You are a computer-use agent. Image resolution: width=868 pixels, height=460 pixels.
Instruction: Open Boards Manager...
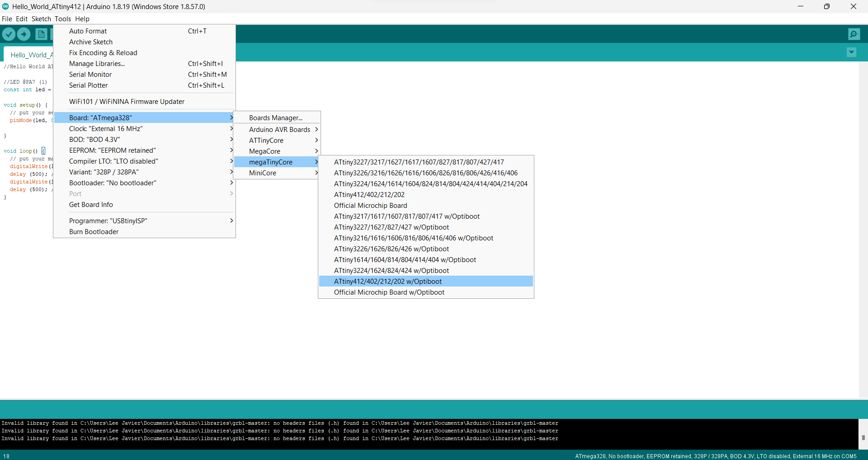tap(277, 118)
